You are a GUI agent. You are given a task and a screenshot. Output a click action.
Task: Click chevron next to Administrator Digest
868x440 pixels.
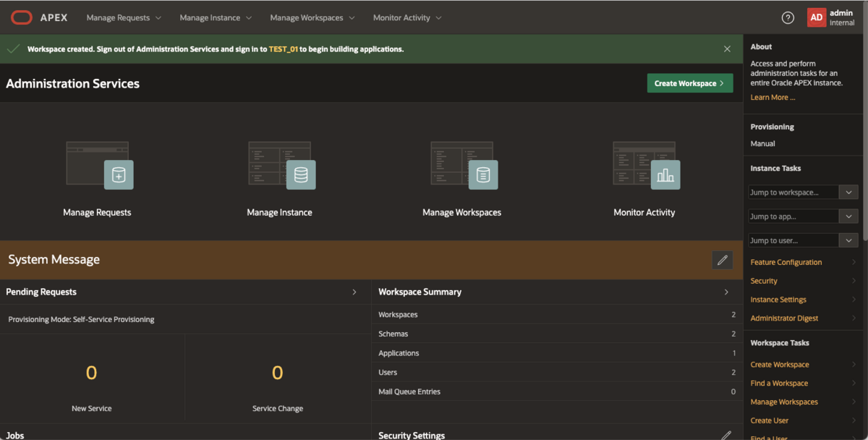[854, 318]
